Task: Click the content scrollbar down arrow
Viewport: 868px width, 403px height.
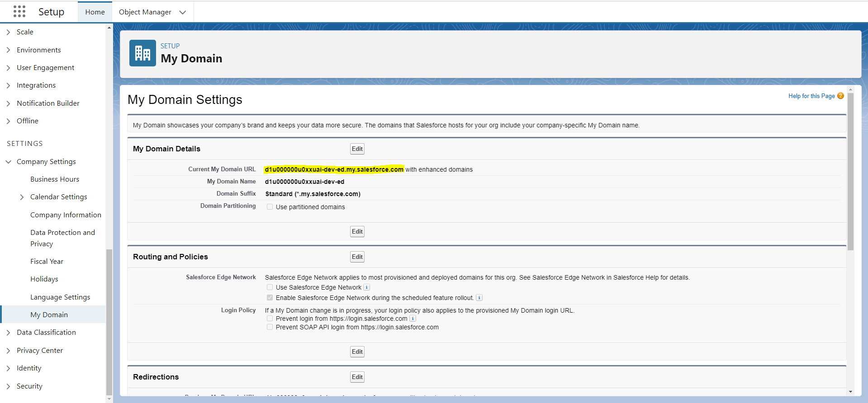Action: click(x=850, y=392)
